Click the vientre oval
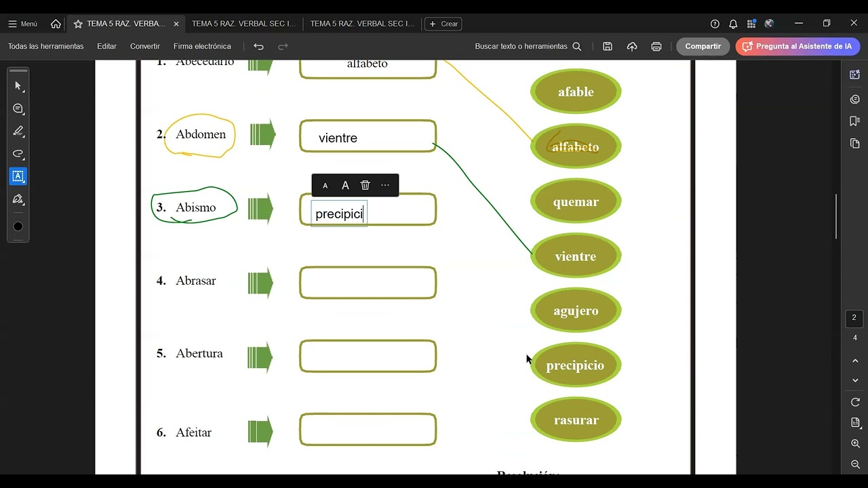Viewport: 868px width, 488px height. (576, 256)
